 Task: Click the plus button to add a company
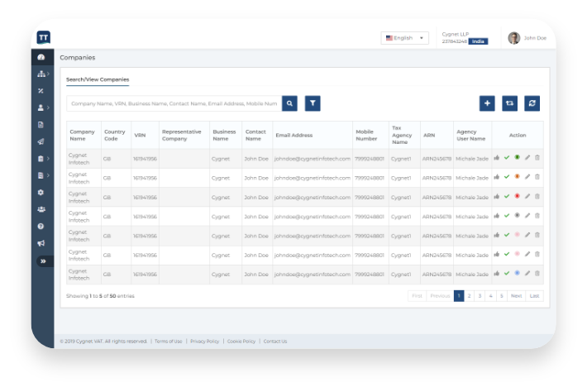tap(487, 103)
